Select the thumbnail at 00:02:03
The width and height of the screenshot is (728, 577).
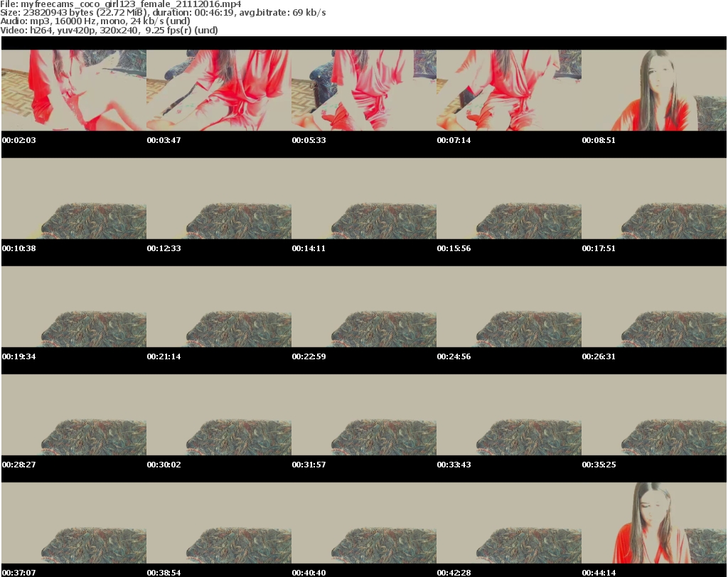74,90
